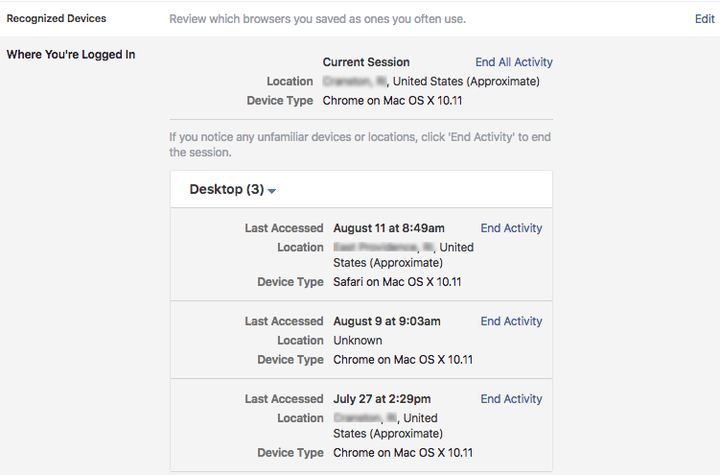Image resolution: width=720 pixels, height=475 pixels.
Task: Click the unfamiliar devices notice text
Action: (360, 143)
